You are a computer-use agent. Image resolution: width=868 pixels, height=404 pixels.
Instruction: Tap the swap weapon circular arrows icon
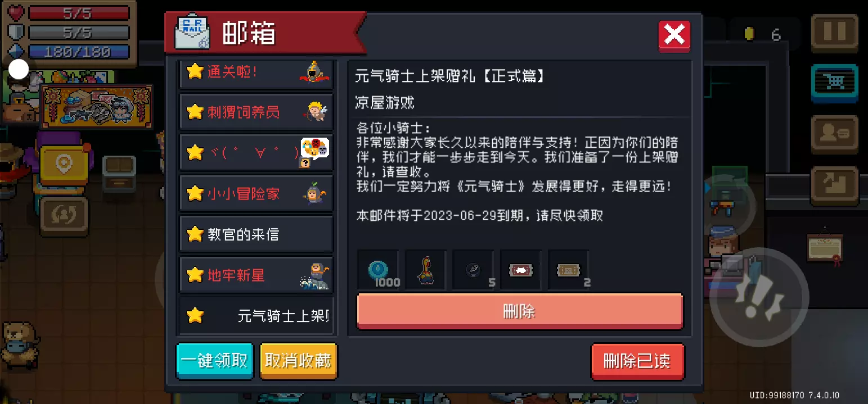click(64, 215)
